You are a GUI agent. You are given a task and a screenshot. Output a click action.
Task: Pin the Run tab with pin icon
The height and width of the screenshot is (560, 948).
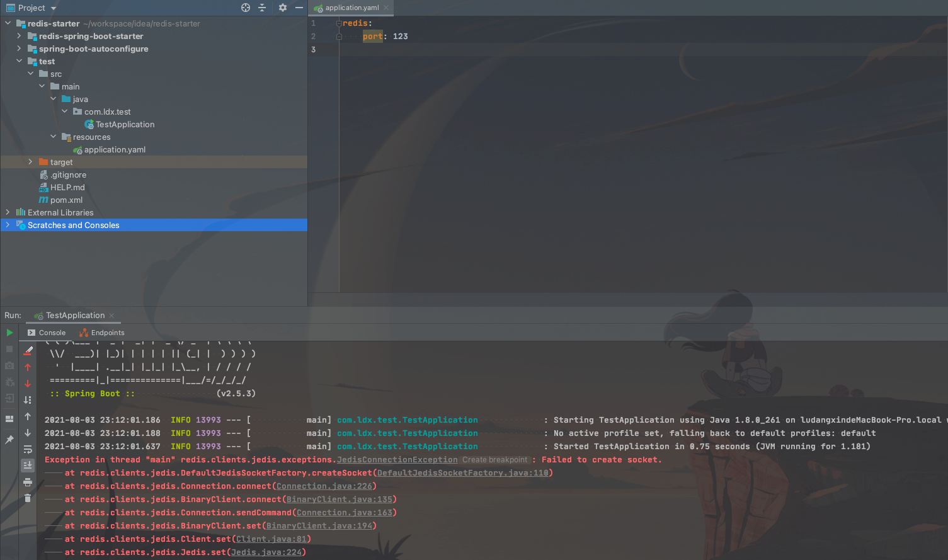[x=9, y=440]
